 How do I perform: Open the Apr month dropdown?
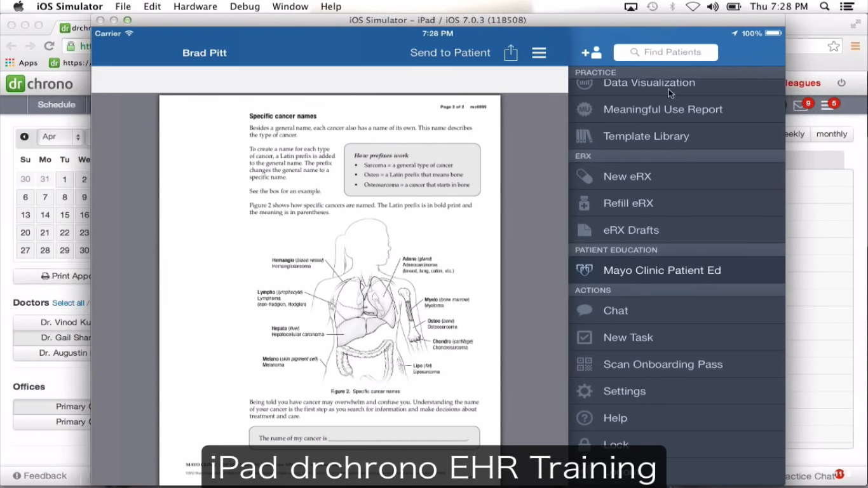coord(61,137)
